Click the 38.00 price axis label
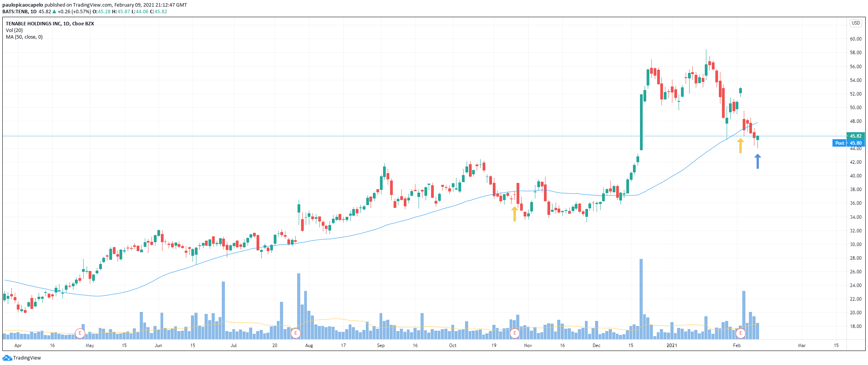Viewport: 868px width, 365px height. [x=856, y=190]
